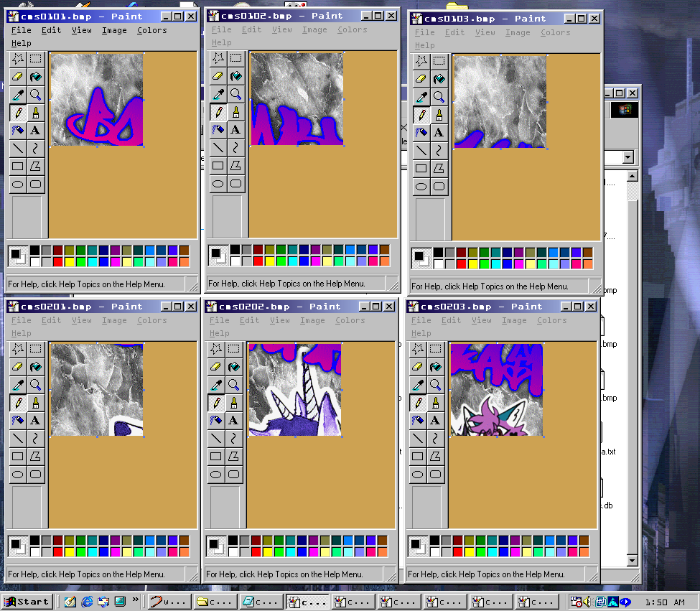Pick the black swatch in cms0103.bmp palette

[439, 252]
